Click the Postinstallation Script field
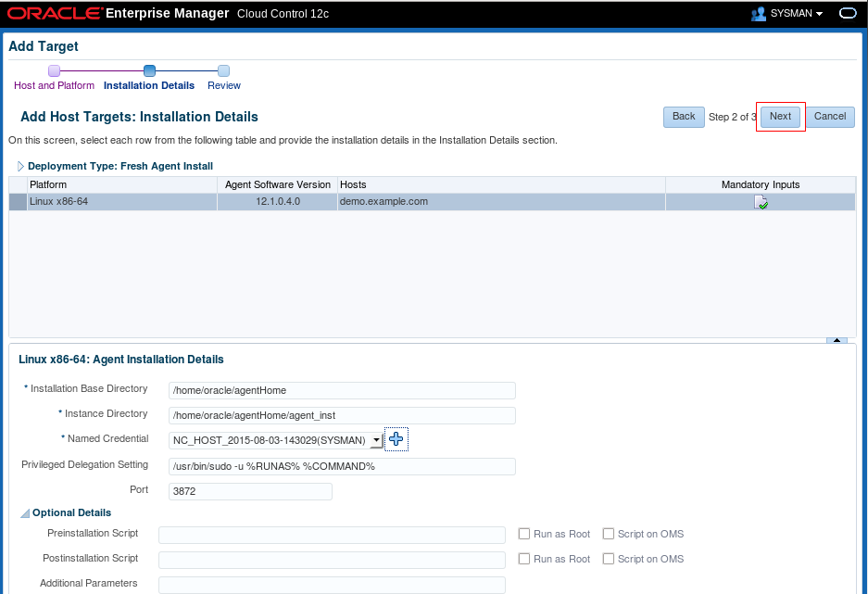868x594 pixels. point(333,560)
